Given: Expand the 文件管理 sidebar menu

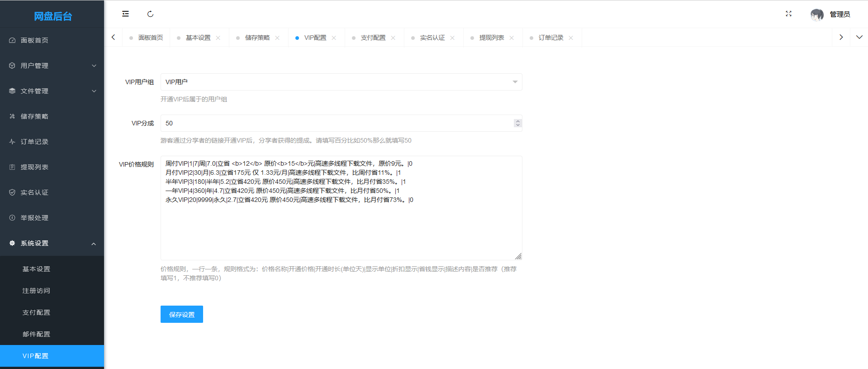Looking at the screenshot, I should tap(52, 91).
